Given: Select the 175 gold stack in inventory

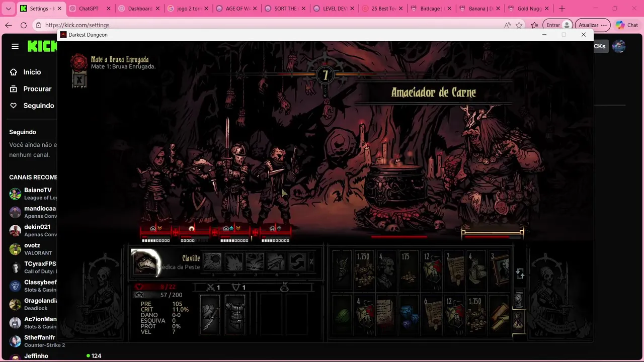Looking at the screenshot, I should click(x=409, y=270).
